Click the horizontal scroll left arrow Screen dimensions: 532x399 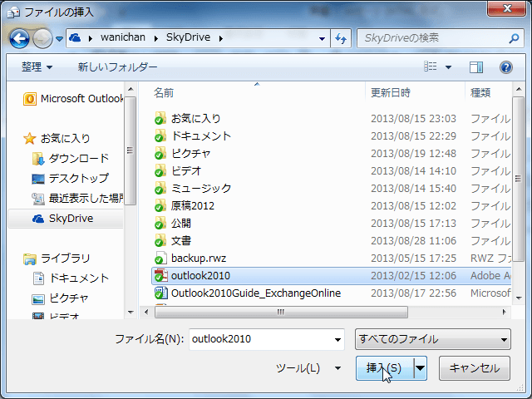[146, 313]
